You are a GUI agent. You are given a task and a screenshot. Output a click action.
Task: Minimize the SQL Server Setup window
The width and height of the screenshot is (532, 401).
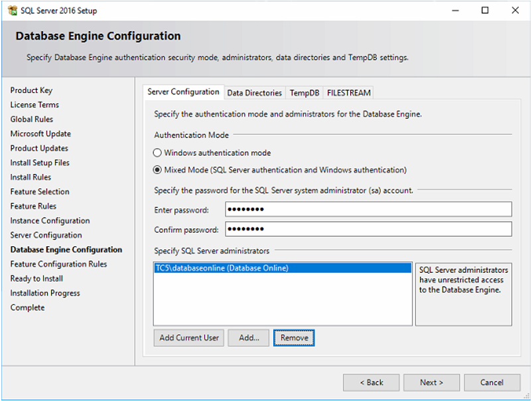455,11
